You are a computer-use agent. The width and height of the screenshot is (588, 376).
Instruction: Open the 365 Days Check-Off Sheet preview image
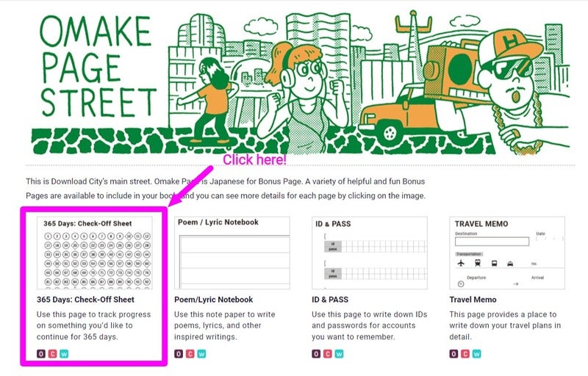click(x=97, y=252)
